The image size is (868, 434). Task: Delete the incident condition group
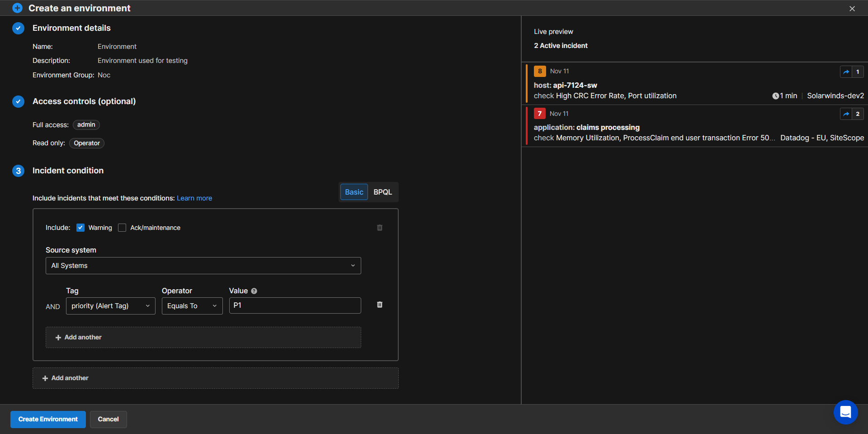(380, 228)
